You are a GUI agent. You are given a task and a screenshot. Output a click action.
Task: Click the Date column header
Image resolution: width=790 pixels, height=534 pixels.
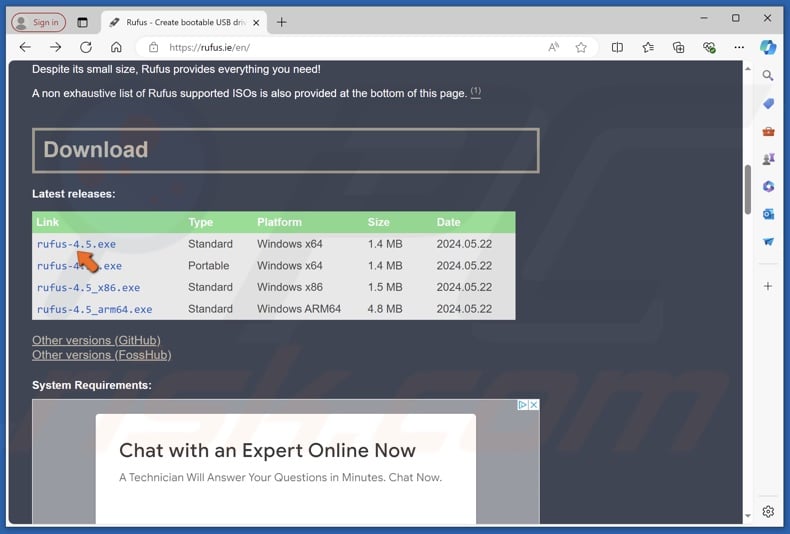point(448,222)
